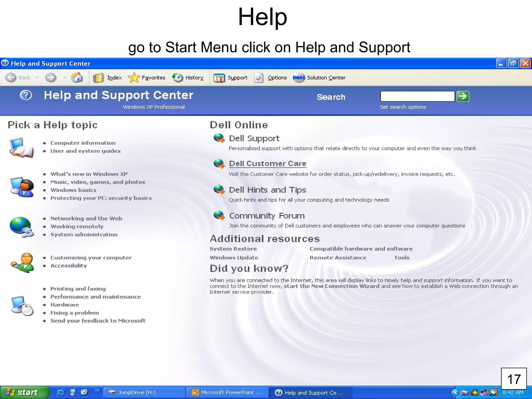Click the computer and book topic icon
Viewport: 532px width, 399px height.
pyautogui.click(x=22, y=147)
